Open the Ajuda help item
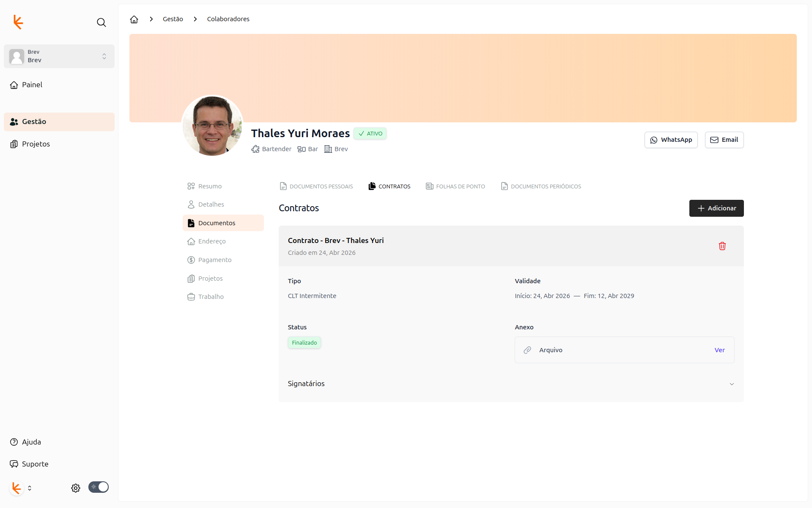The width and height of the screenshot is (812, 508). (31, 442)
